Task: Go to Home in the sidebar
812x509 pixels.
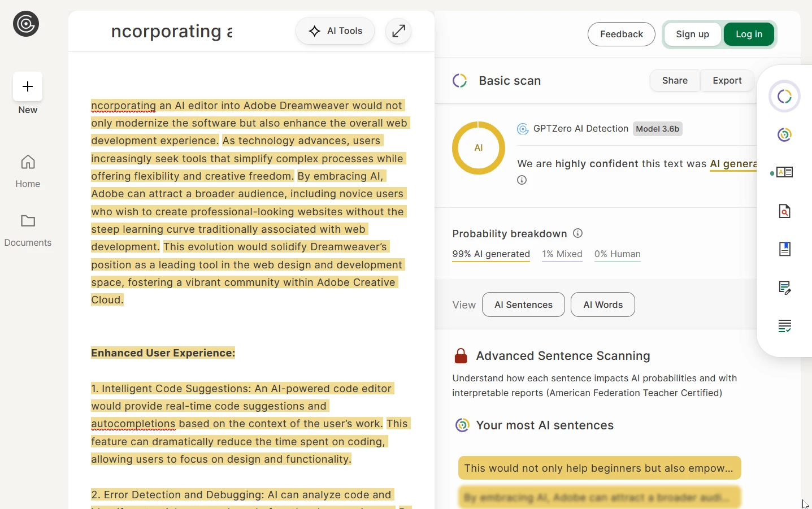Action: 28,172
